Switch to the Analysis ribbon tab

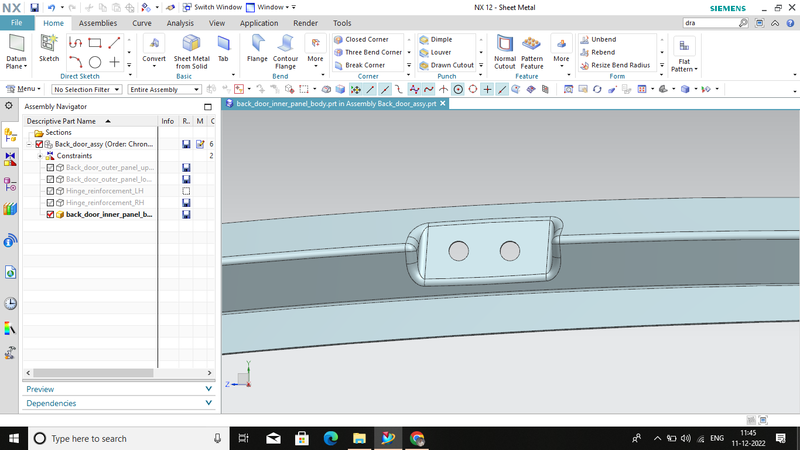point(180,23)
